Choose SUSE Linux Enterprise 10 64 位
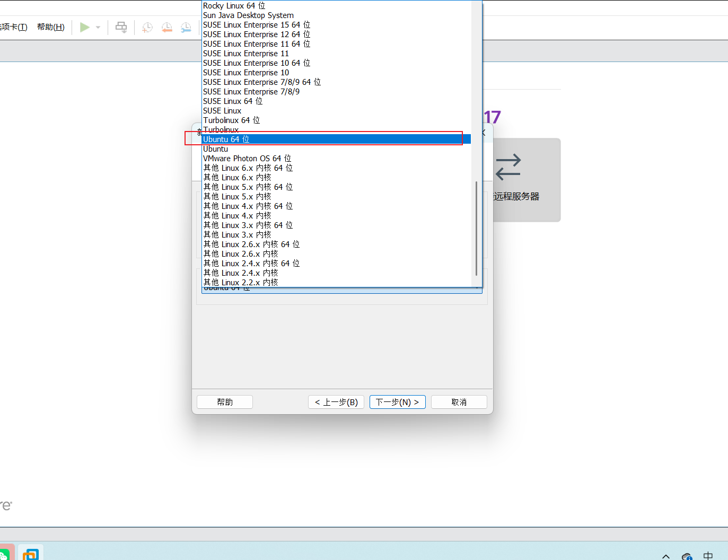 pyautogui.click(x=336, y=63)
